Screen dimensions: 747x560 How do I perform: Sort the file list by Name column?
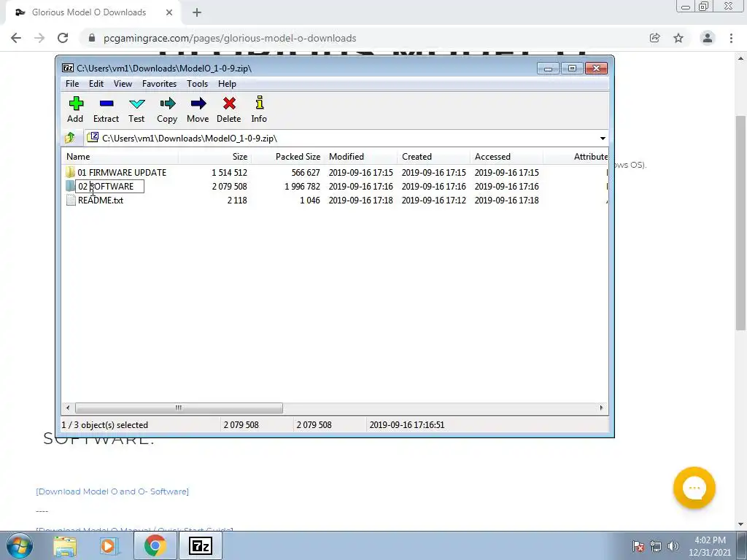120,157
